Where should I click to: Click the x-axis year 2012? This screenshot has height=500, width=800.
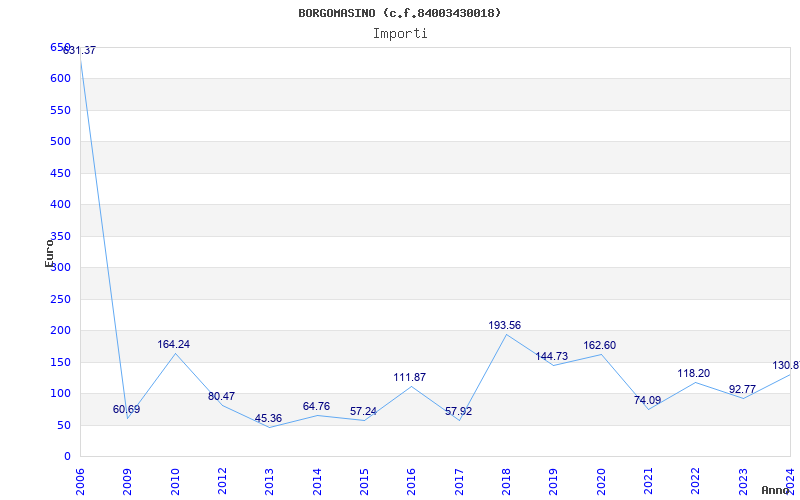[x=222, y=482]
